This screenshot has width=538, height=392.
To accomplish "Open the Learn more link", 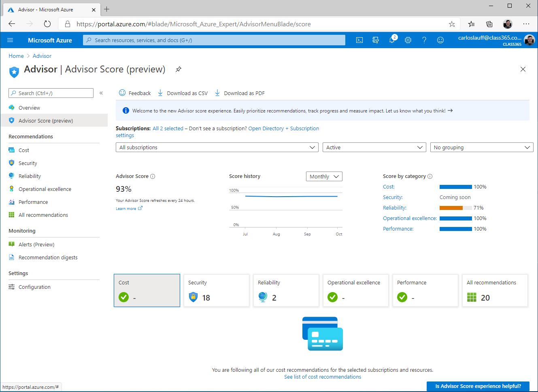I will [129, 208].
